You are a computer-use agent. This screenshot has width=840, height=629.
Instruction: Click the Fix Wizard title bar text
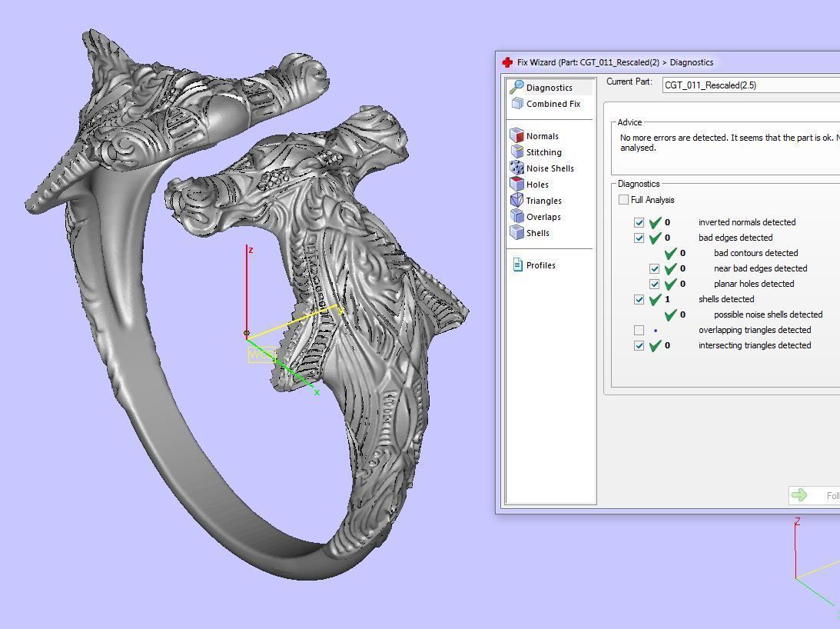(x=615, y=62)
